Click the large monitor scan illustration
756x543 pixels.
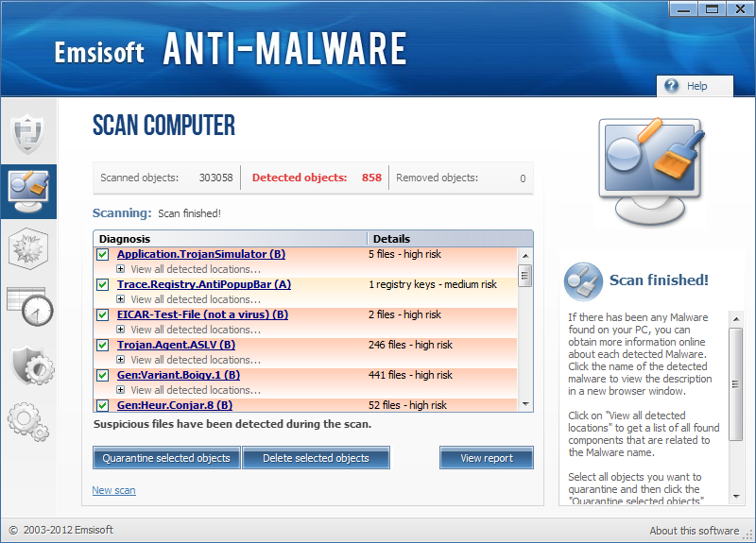point(651,171)
